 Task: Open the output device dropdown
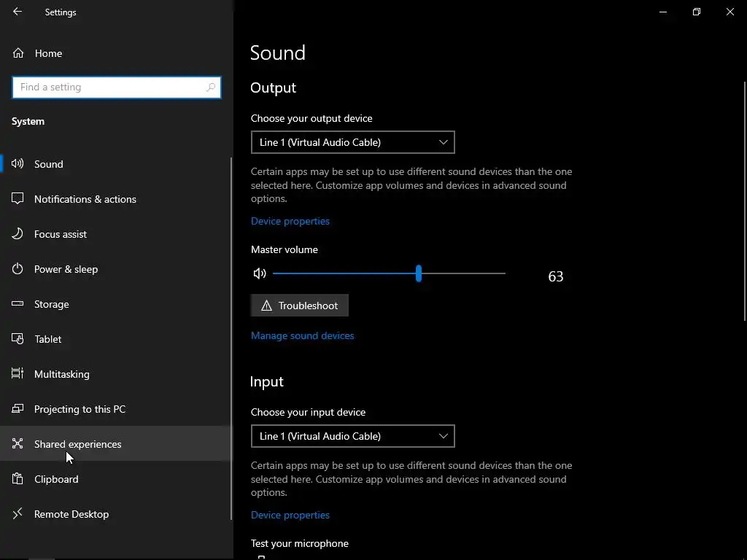point(352,142)
